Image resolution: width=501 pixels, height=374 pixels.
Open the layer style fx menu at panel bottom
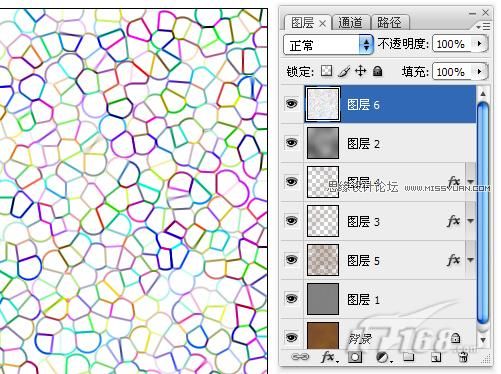coord(329,357)
